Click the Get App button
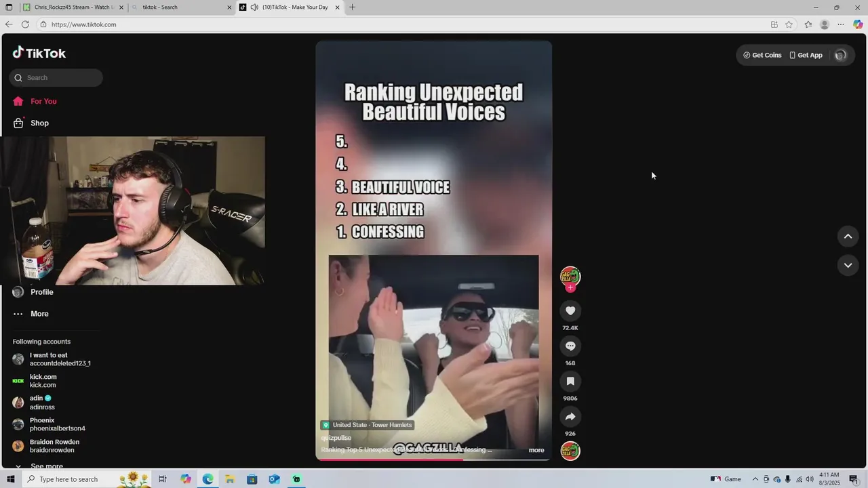 [806, 55]
